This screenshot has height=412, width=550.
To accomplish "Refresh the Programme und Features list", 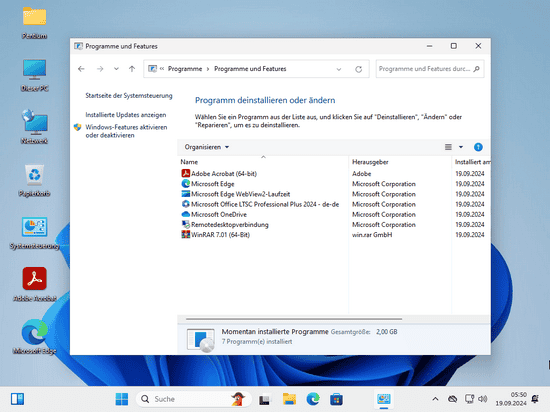I will [x=358, y=69].
